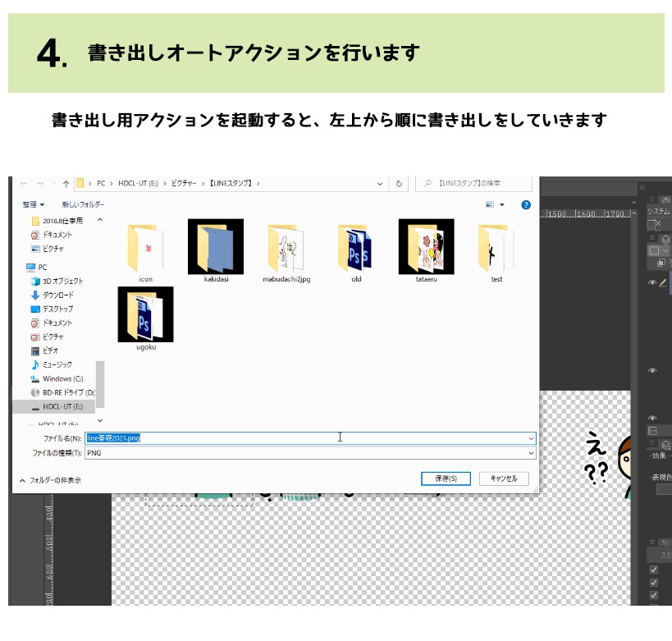Open the file name combo box dropdown

(530, 438)
